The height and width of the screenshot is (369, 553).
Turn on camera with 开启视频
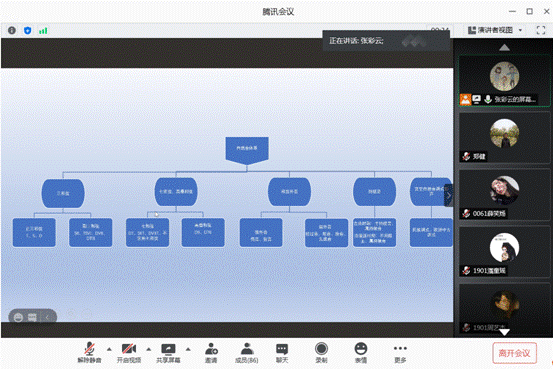129,353
